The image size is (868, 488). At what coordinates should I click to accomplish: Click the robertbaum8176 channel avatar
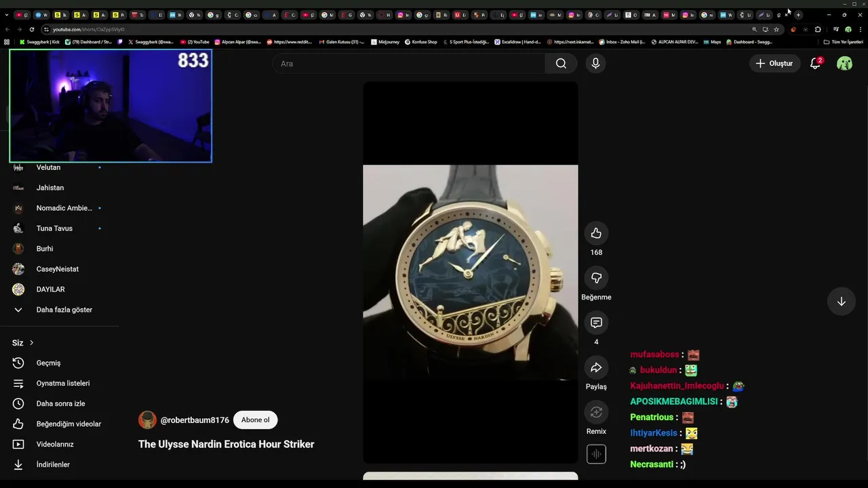click(x=147, y=420)
